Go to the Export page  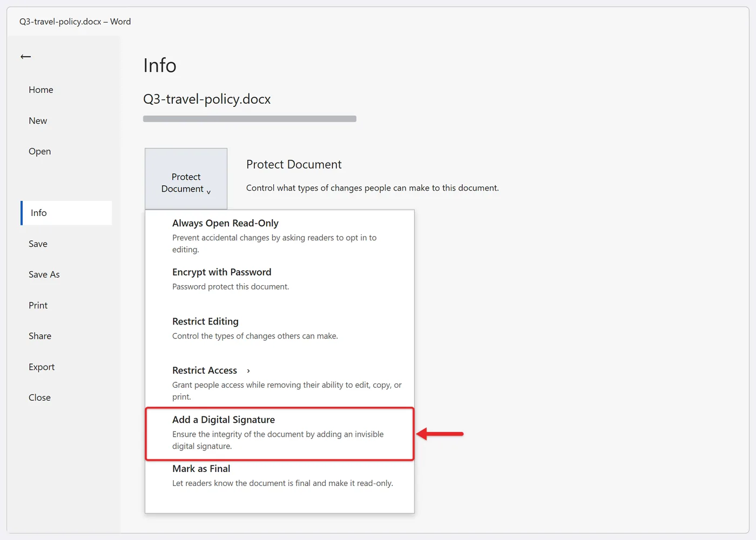42,367
